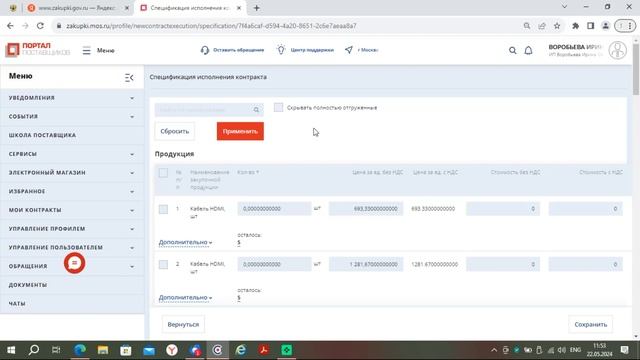
Task: Click the page vertical scrollbar
Action: (x=636, y=69)
